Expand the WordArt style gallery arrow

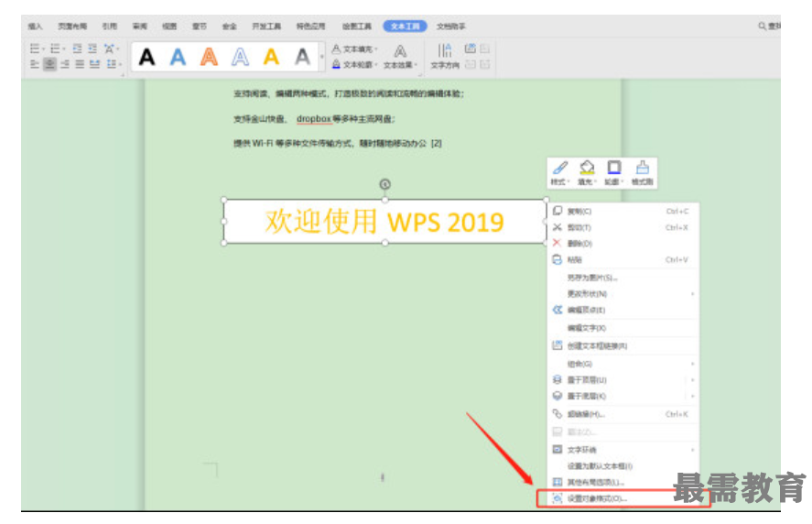point(321,57)
